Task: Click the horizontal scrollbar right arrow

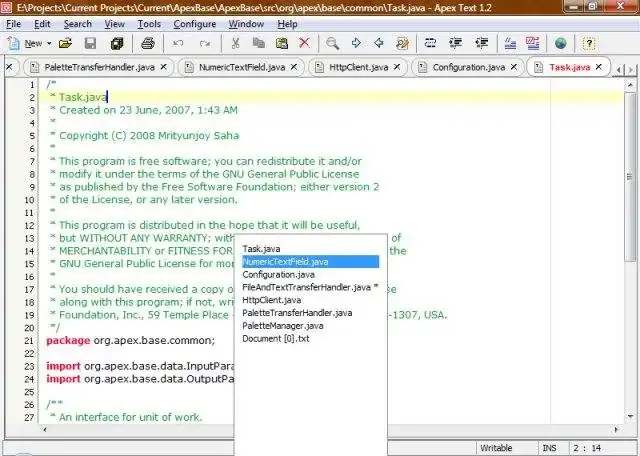Action: tap(616, 429)
